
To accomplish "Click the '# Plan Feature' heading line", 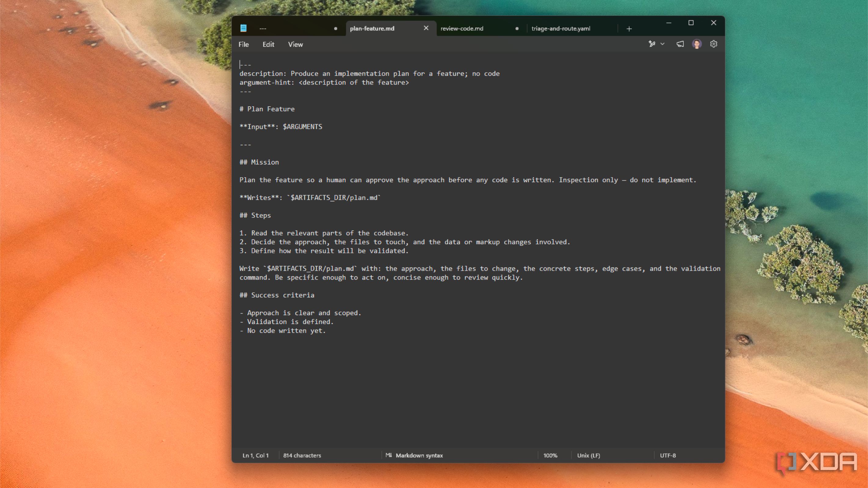I will click(267, 109).
